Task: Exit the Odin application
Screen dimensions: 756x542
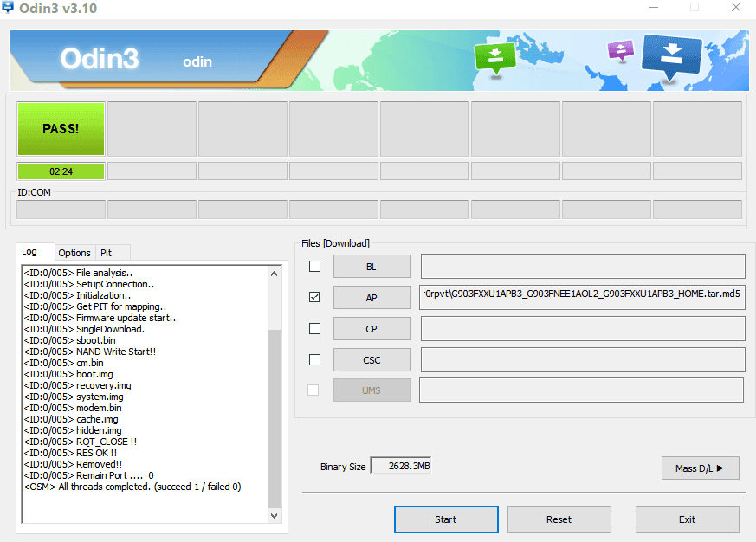Action: (x=687, y=519)
